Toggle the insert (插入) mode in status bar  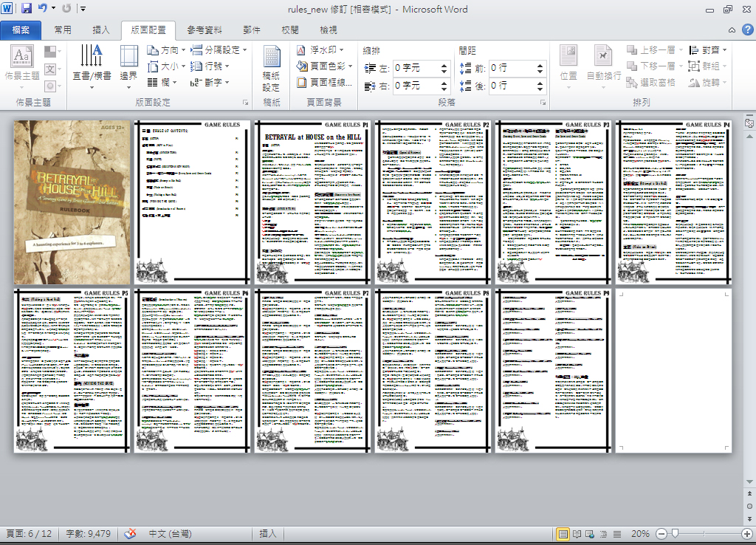267,534
